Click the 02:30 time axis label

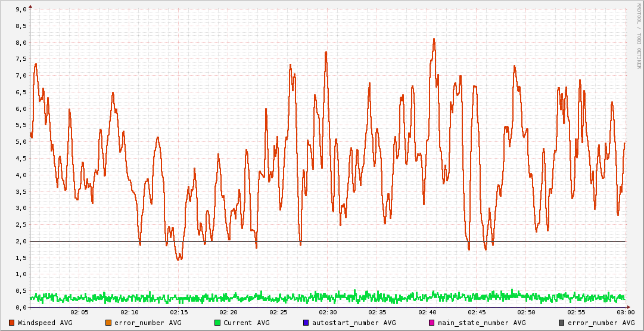coord(328,313)
